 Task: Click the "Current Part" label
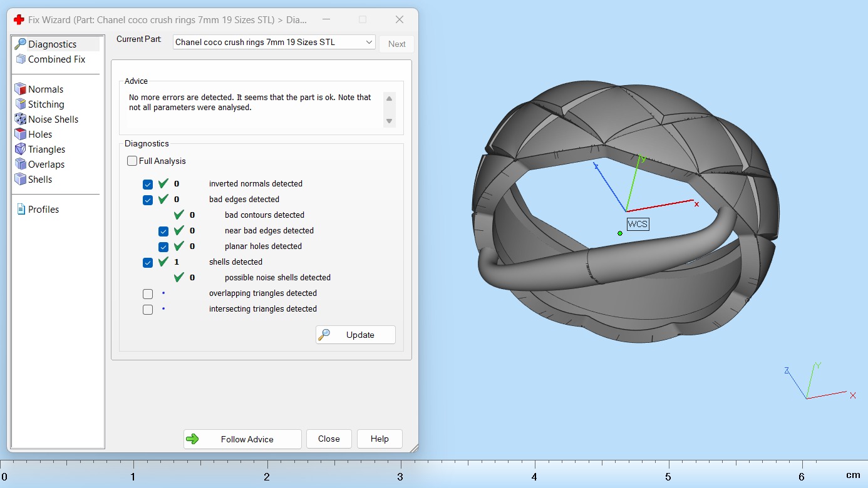(138, 39)
